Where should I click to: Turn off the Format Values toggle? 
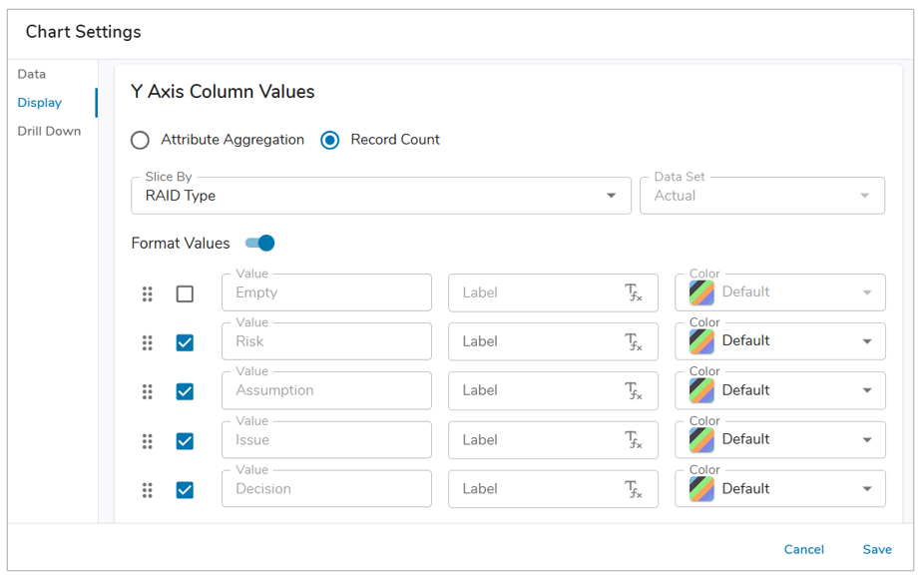pyautogui.click(x=260, y=243)
